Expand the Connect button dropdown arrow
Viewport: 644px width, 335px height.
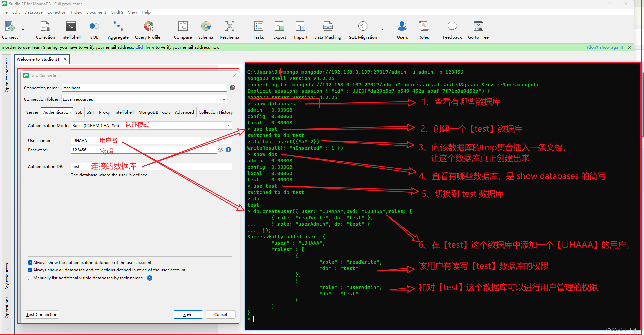click(x=23, y=30)
